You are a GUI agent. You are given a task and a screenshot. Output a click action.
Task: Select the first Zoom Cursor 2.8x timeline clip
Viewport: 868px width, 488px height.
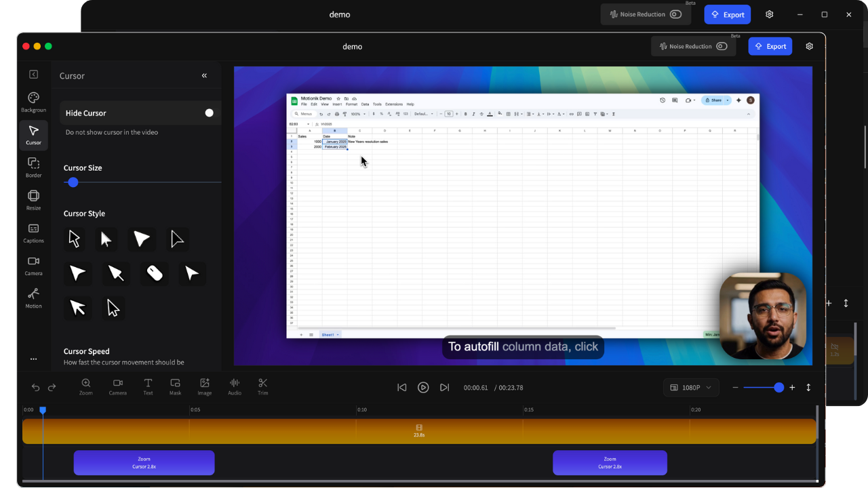[x=144, y=462]
